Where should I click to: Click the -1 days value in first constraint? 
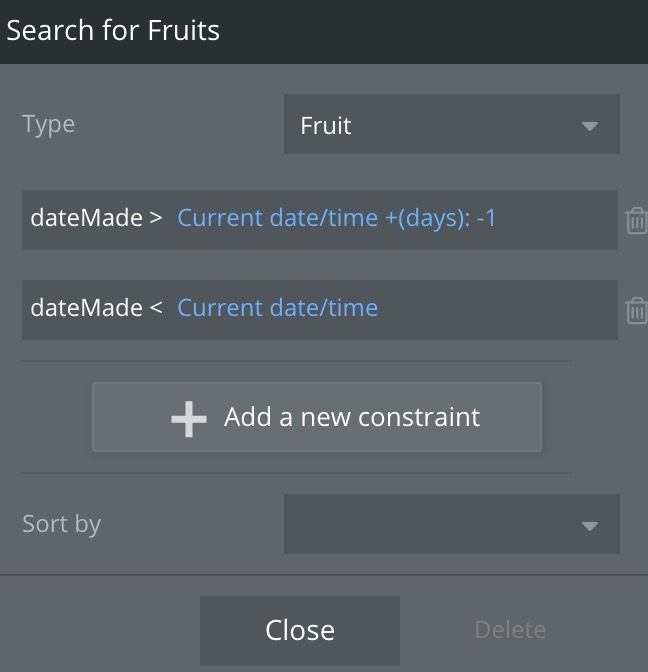pyautogui.click(x=486, y=218)
